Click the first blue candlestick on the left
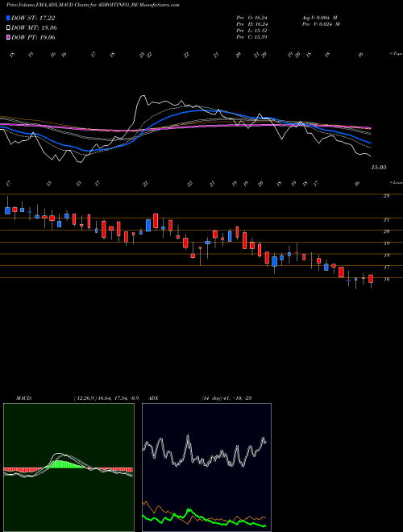The width and height of the screenshot is (403, 532). tap(7, 210)
